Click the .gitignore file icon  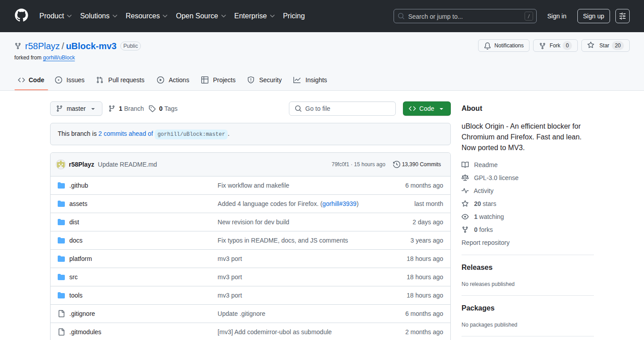[61, 314]
